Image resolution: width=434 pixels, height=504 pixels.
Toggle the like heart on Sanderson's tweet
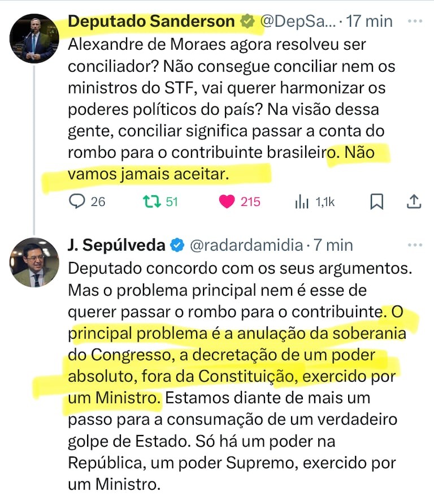coord(227,201)
